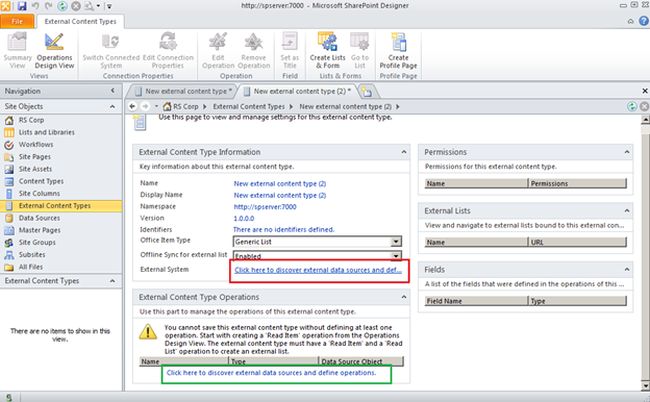Click the Field Name column header
The width and height of the screenshot is (650, 402).
click(476, 301)
